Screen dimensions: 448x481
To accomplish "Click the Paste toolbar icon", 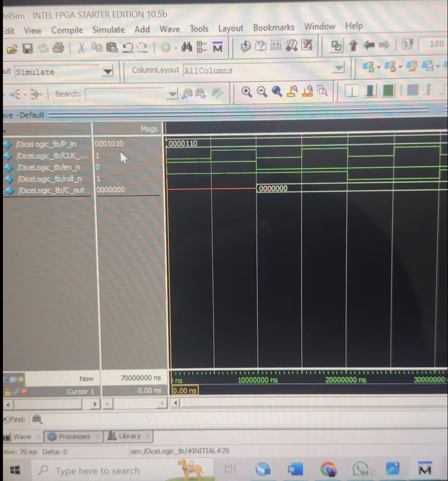I will [x=112, y=47].
